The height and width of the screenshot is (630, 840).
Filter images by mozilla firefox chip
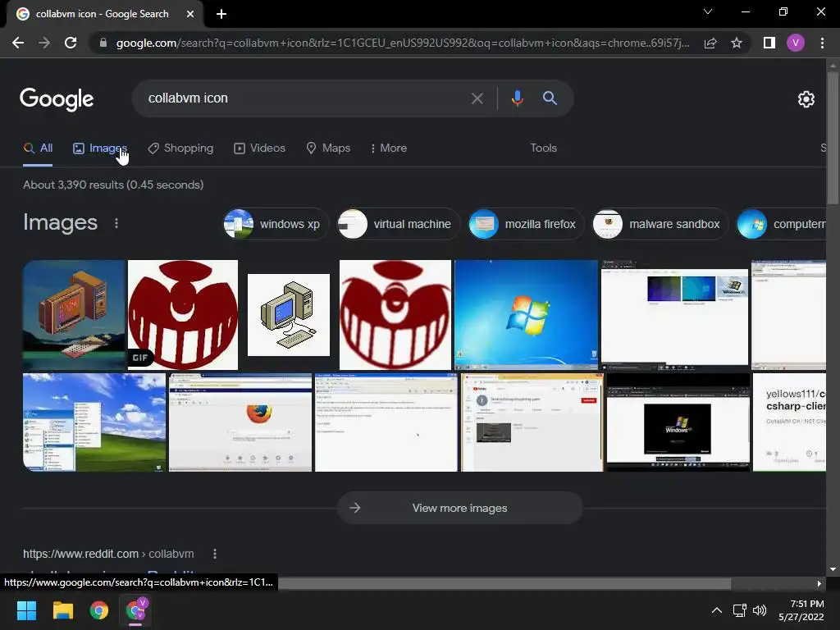pos(526,224)
